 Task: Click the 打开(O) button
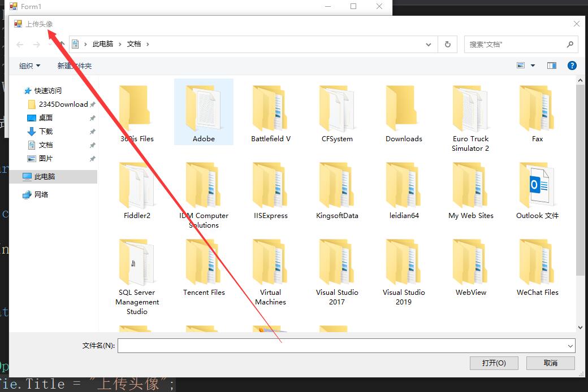point(494,363)
